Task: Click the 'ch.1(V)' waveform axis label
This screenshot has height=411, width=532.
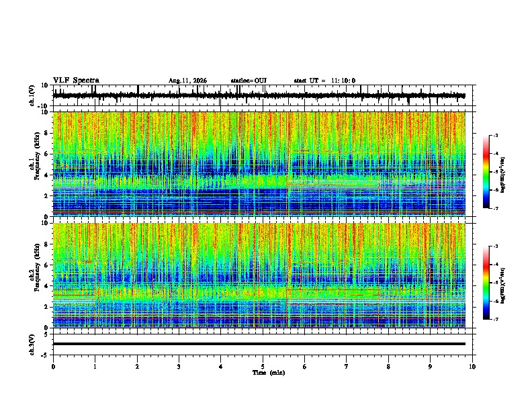Action: click(x=33, y=95)
